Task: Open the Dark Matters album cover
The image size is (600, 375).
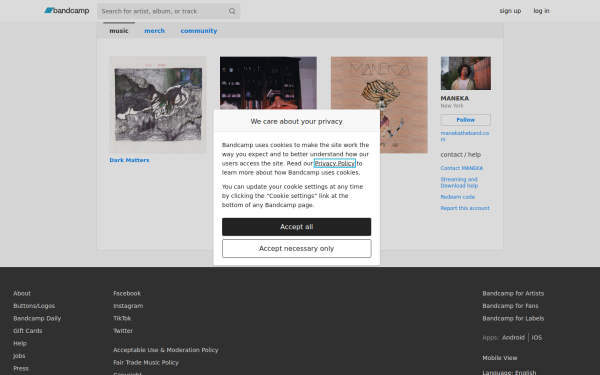Action: click(158, 105)
